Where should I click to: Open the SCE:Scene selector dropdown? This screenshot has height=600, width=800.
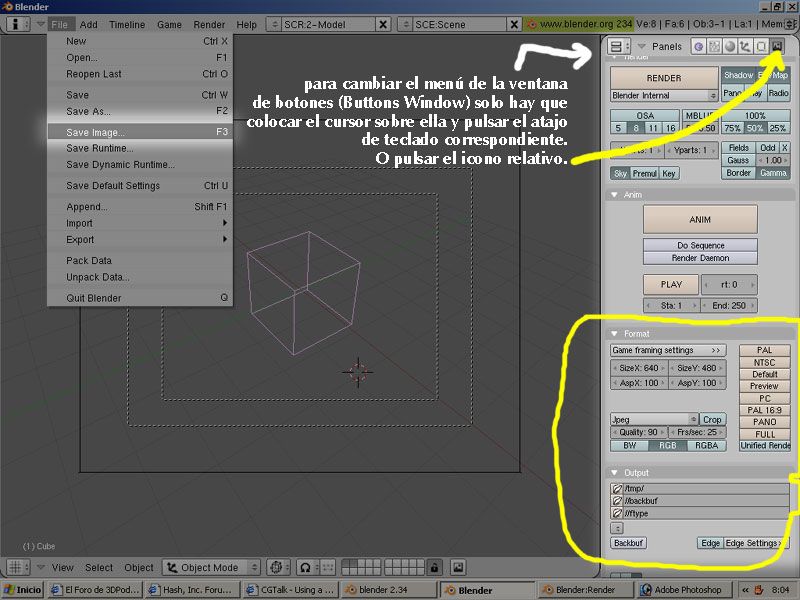pos(406,24)
